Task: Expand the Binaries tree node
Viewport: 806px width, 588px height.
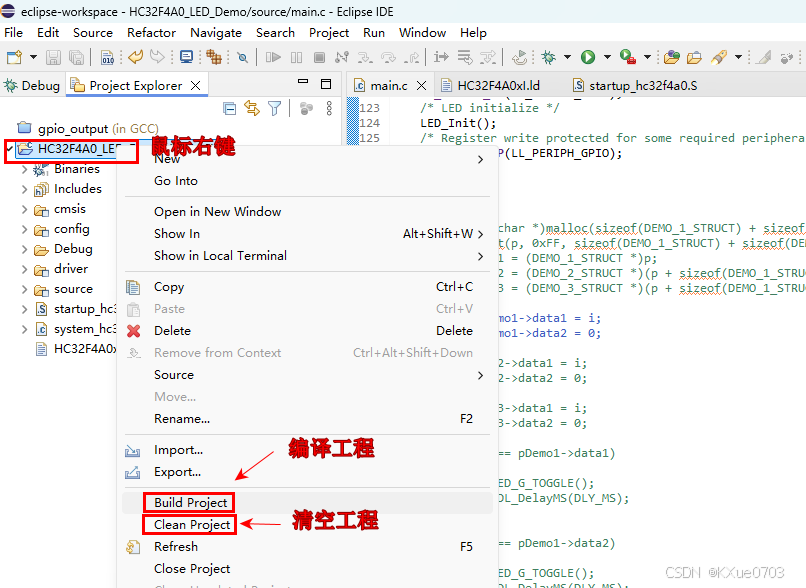Action: click(24, 169)
